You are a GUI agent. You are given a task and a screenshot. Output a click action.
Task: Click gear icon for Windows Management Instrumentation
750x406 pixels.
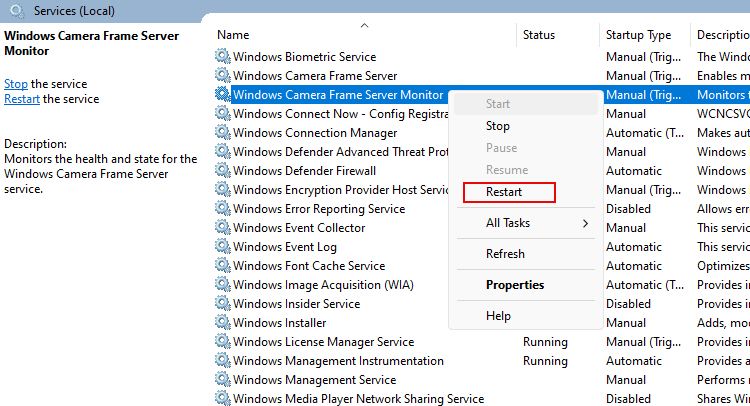222,361
